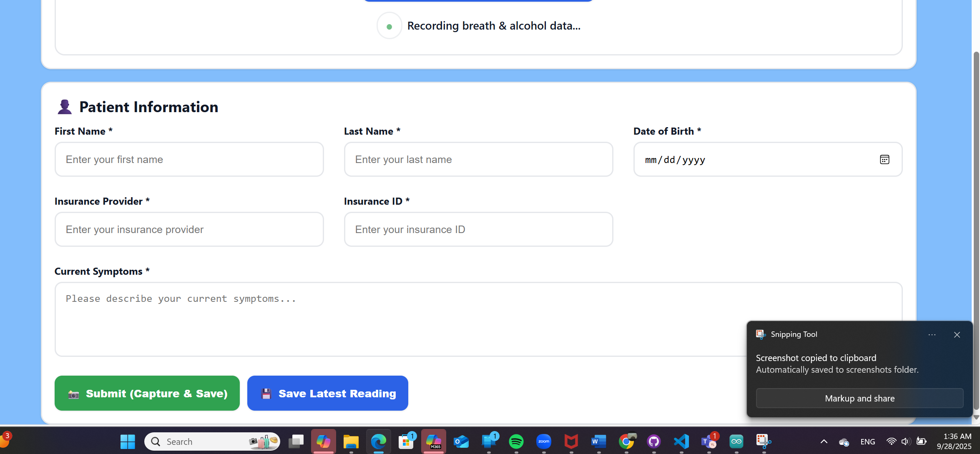Open the GitHub Desktop taskbar icon
The height and width of the screenshot is (454, 980).
pos(653,441)
